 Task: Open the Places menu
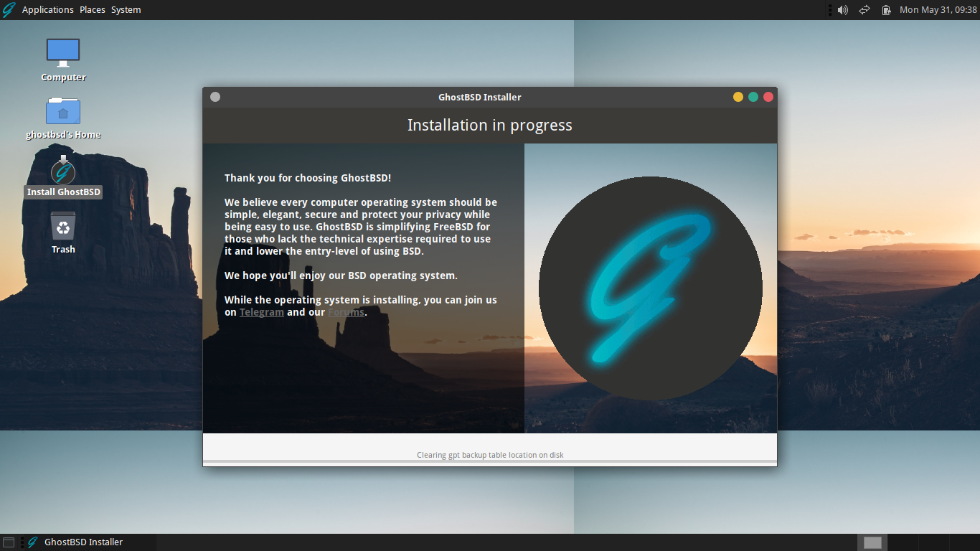click(93, 10)
